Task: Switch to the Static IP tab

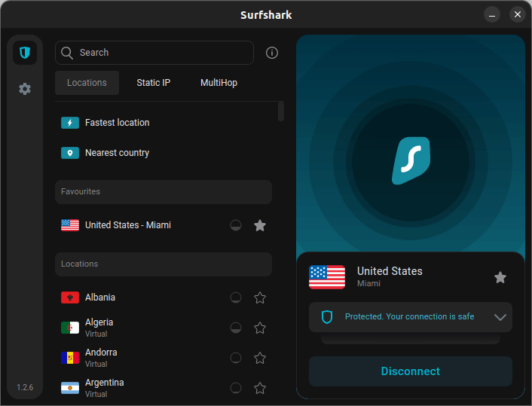Action: point(154,83)
